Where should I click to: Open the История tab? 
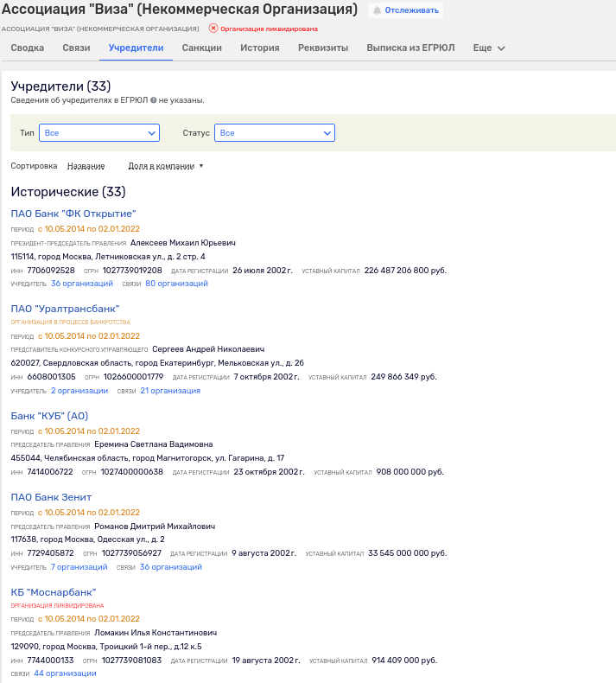pyautogui.click(x=260, y=48)
